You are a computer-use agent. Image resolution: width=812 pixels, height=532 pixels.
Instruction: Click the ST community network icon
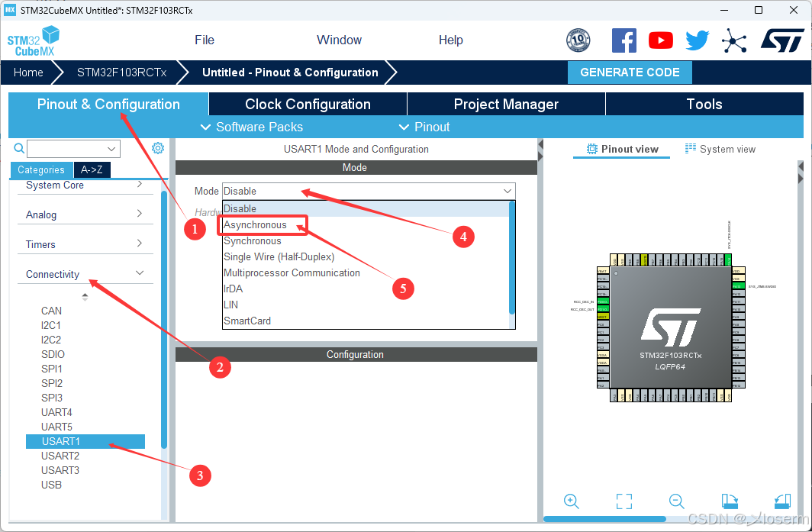[734, 40]
